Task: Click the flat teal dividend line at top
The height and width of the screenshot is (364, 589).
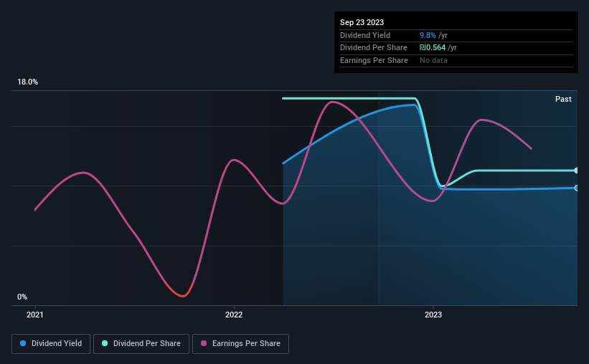Action: [349, 98]
